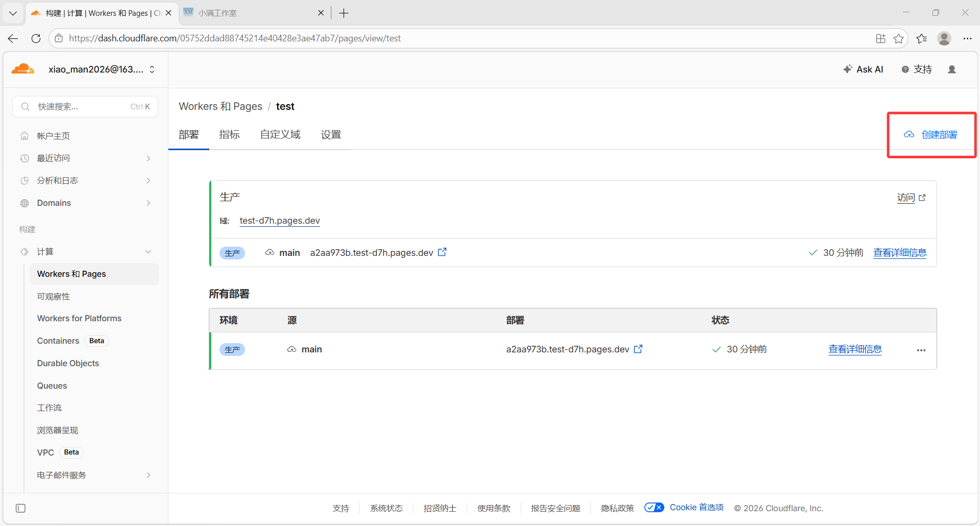Open the account switcher arrows
The width and height of the screenshot is (980, 526).
[x=152, y=69]
